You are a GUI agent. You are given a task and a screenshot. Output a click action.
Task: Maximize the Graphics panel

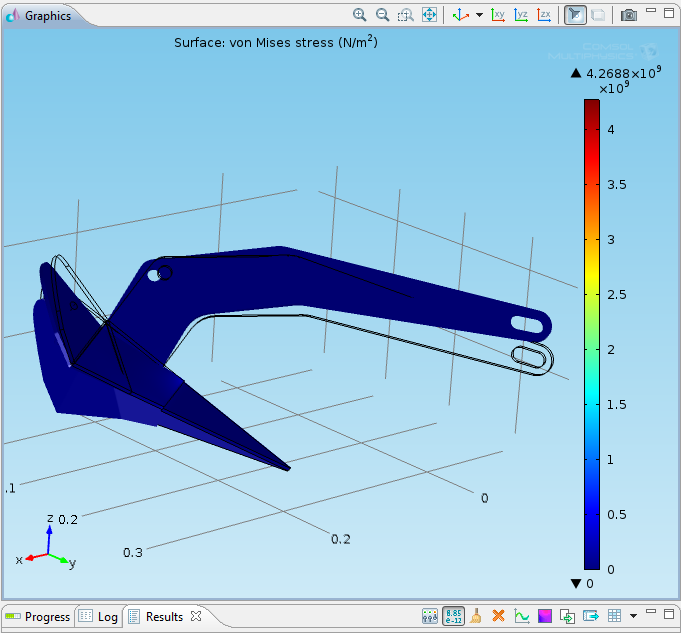click(x=669, y=13)
